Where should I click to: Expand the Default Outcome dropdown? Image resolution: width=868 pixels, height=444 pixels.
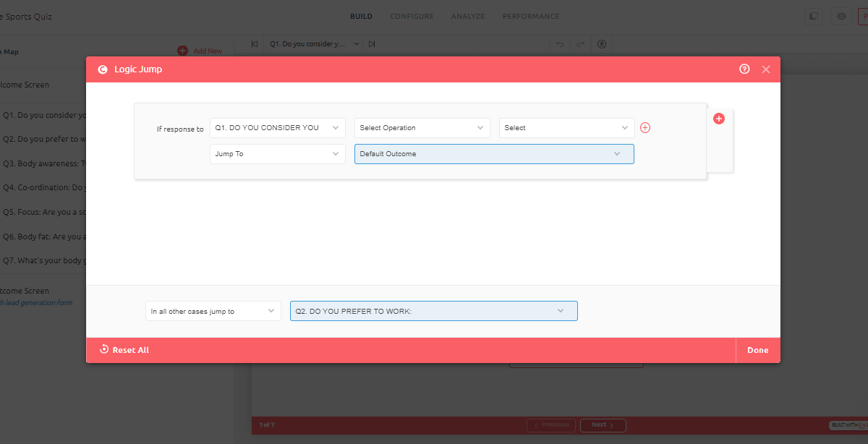[494, 154]
